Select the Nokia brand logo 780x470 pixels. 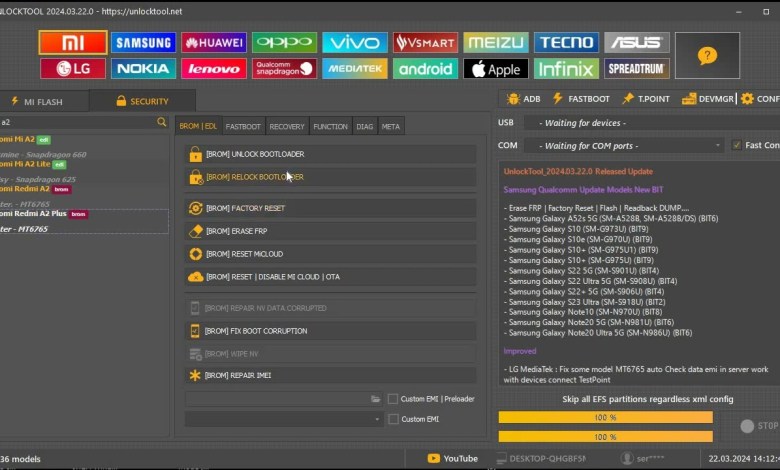[143, 69]
